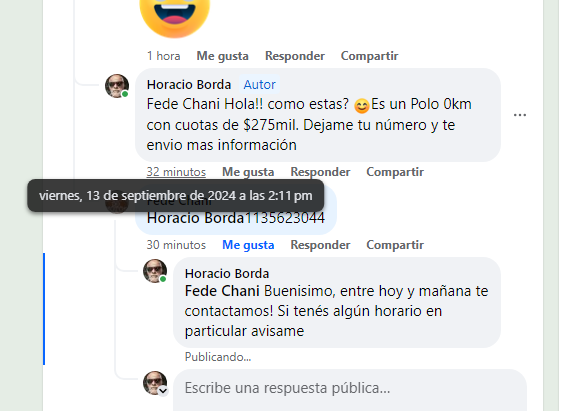Share the 1135623044 comment
This screenshot has height=411, width=569.
coord(395,245)
